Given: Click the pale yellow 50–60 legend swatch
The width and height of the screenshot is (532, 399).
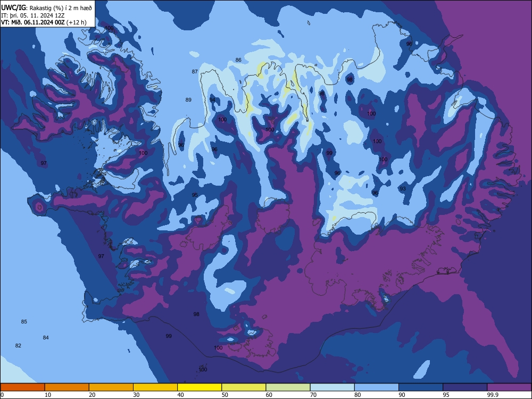Looking at the screenshot, I should click(x=244, y=387).
